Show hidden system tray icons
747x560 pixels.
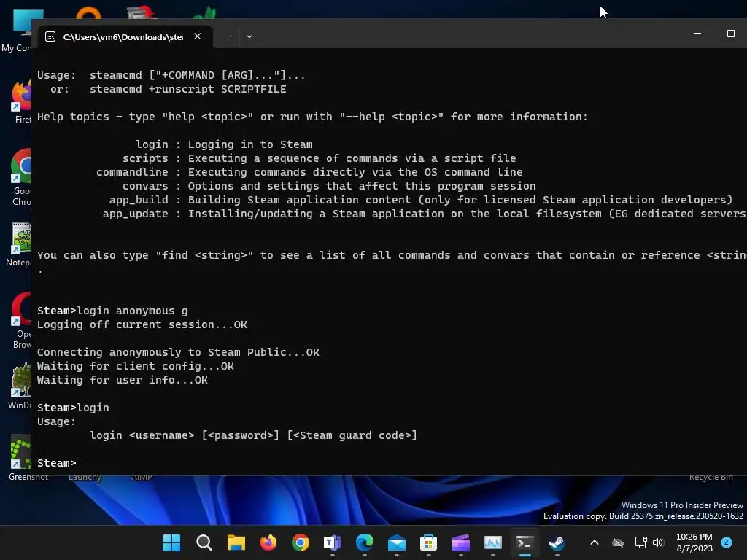click(x=594, y=542)
